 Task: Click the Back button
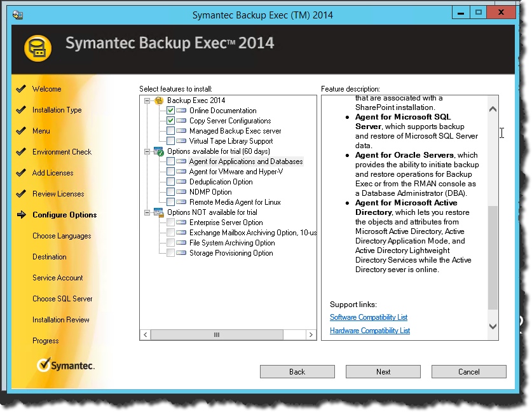click(297, 371)
